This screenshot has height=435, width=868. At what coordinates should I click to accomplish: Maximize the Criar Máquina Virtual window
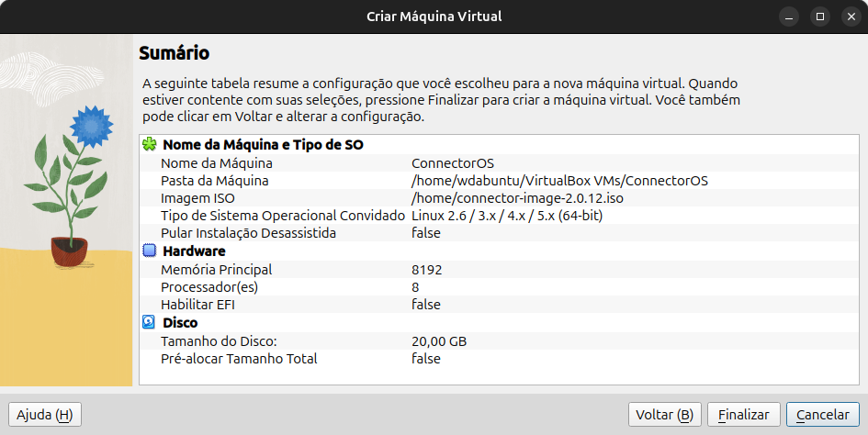[820, 17]
